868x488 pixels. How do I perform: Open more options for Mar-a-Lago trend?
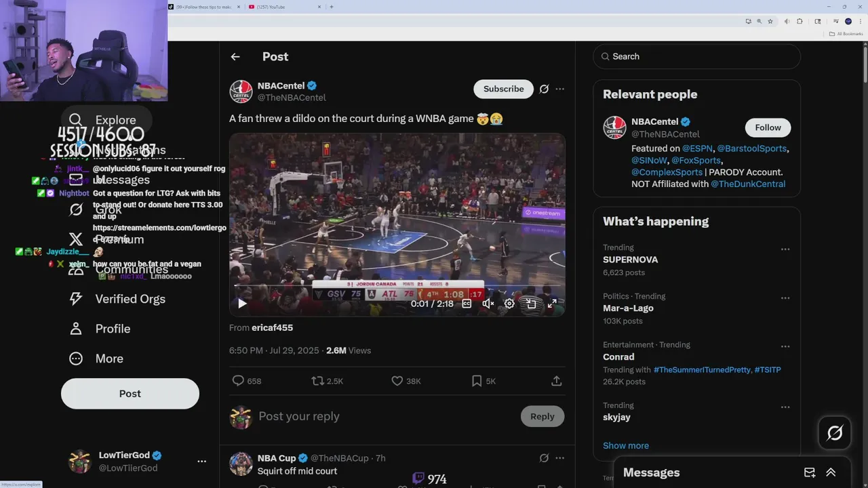pos(785,298)
